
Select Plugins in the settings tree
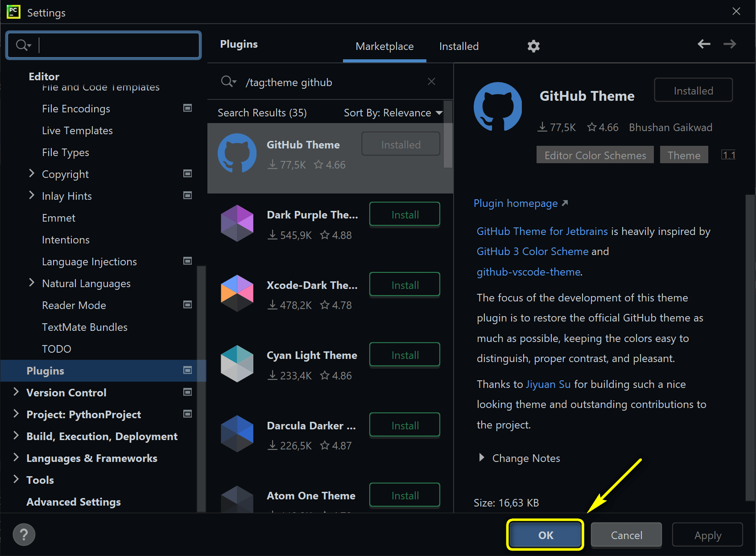pyautogui.click(x=103, y=371)
